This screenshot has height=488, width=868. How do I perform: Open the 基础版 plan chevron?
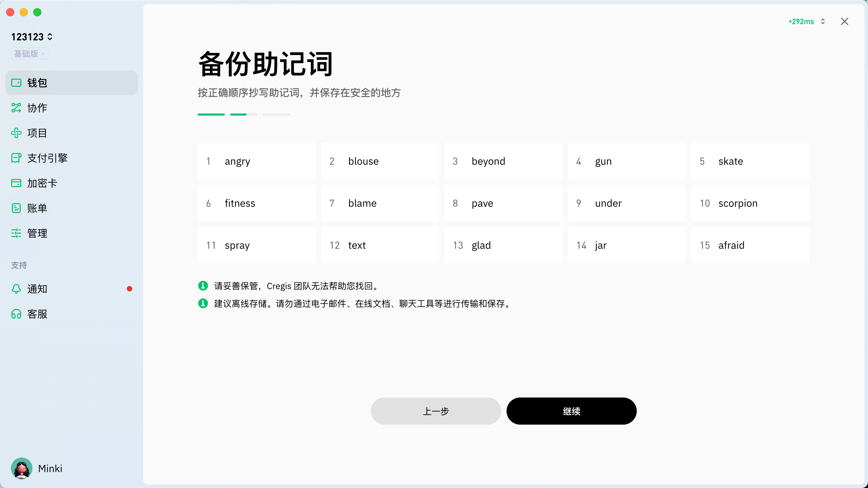[x=43, y=54]
